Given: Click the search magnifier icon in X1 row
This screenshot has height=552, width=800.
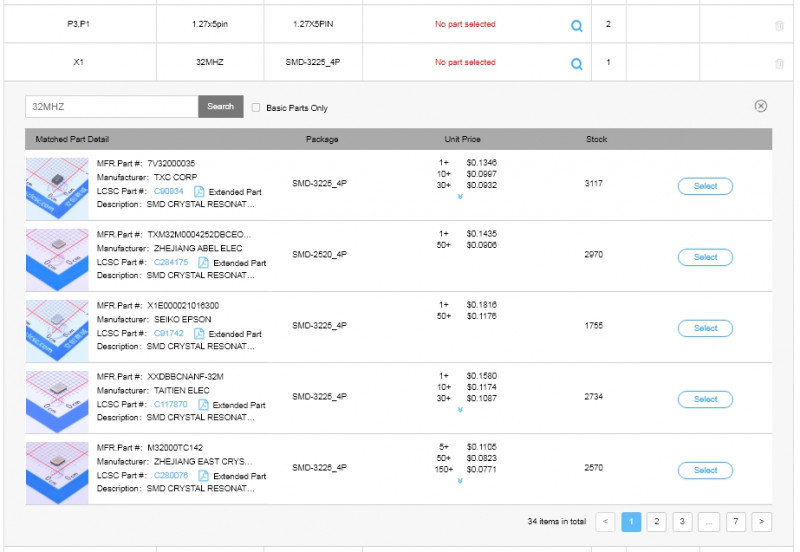Looking at the screenshot, I should (x=576, y=63).
